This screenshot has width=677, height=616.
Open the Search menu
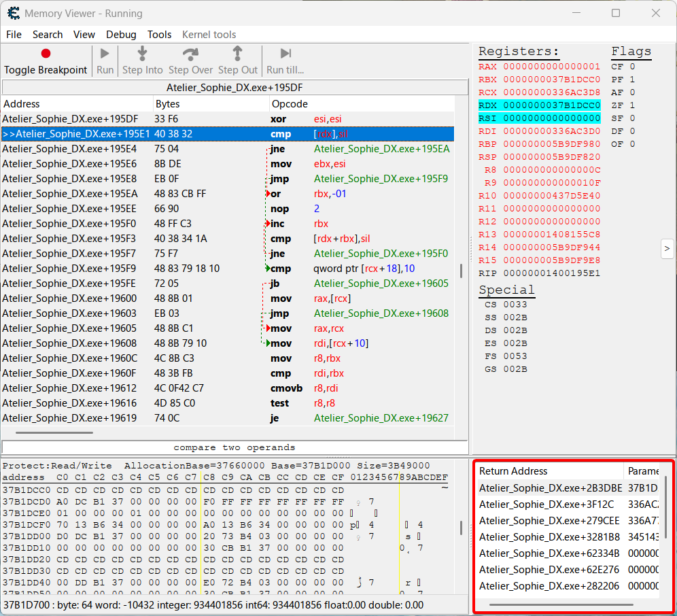48,35
